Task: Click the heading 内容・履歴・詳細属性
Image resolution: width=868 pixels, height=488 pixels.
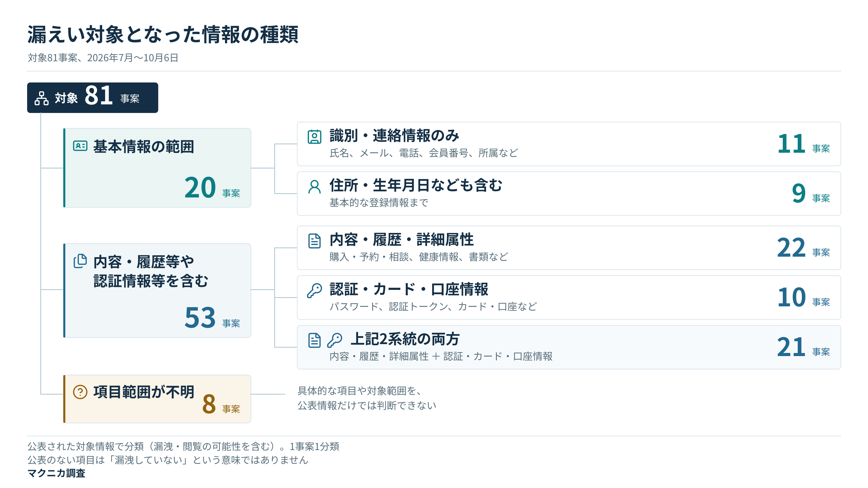Action: point(401,240)
